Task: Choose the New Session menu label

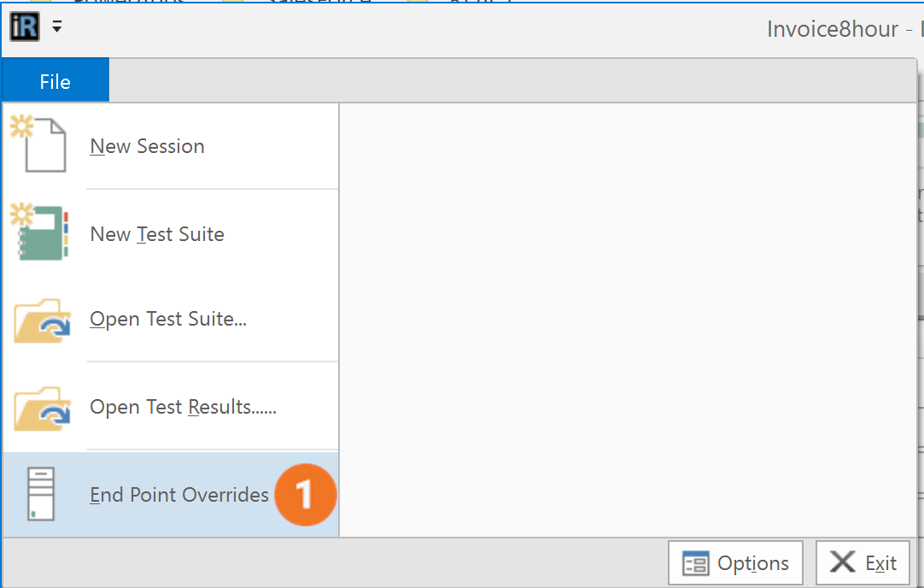Action: click(148, 146)
